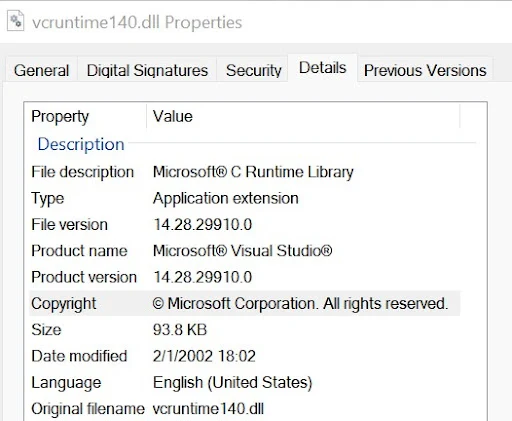The height and width of the screenshot is (421, 512).
Task: Click the Value column header
Action: coord(173,116)
